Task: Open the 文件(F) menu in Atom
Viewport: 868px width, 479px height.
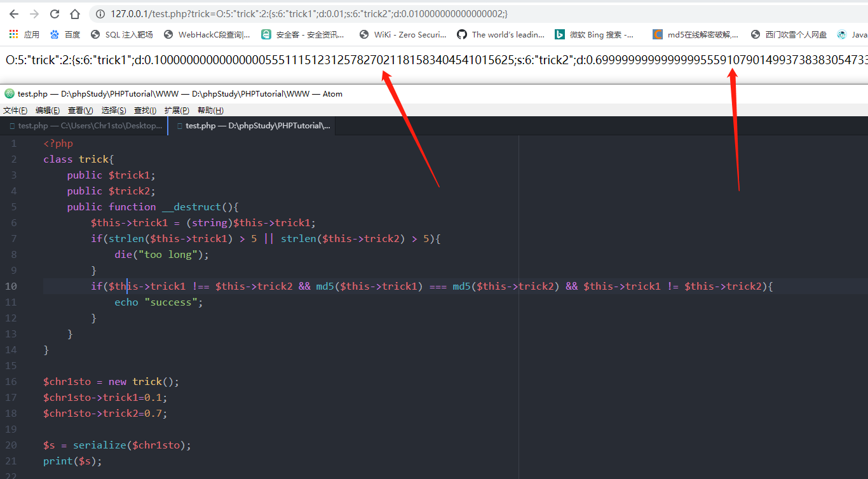Action: pyautogui.click(x=15, y=111)
